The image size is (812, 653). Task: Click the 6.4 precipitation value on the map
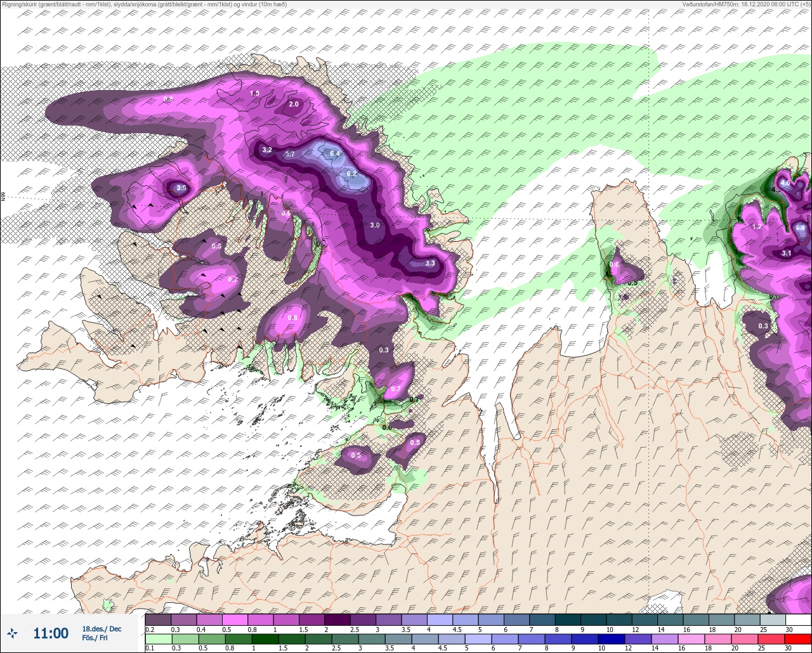pyautogui.click(x=335, y=153)
